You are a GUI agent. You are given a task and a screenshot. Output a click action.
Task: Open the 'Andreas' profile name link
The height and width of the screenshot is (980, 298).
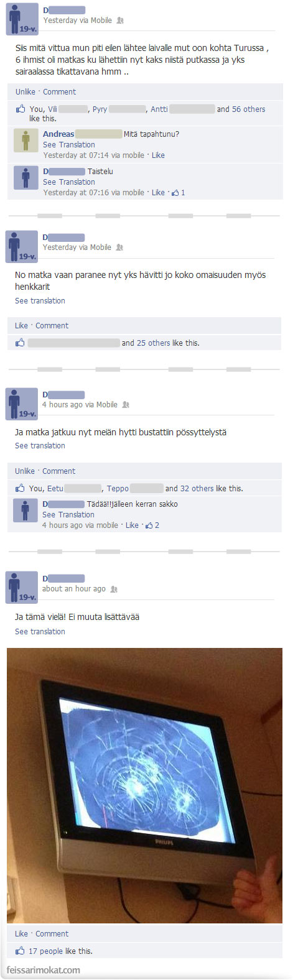(58, 134)
